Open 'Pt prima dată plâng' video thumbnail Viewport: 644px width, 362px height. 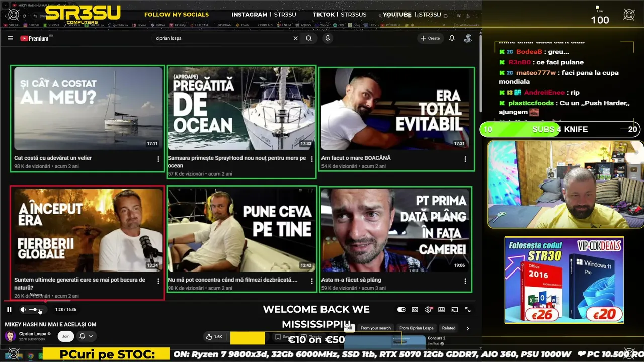click(395, 230)
